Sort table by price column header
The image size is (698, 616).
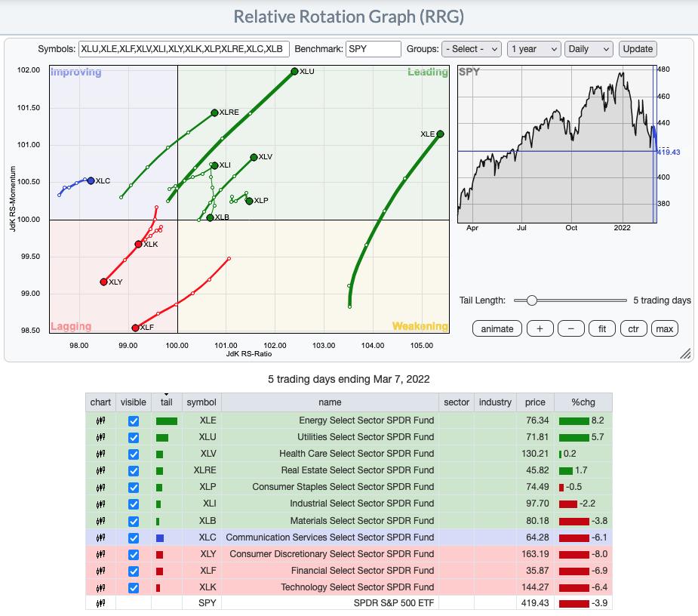coord(535,402)
